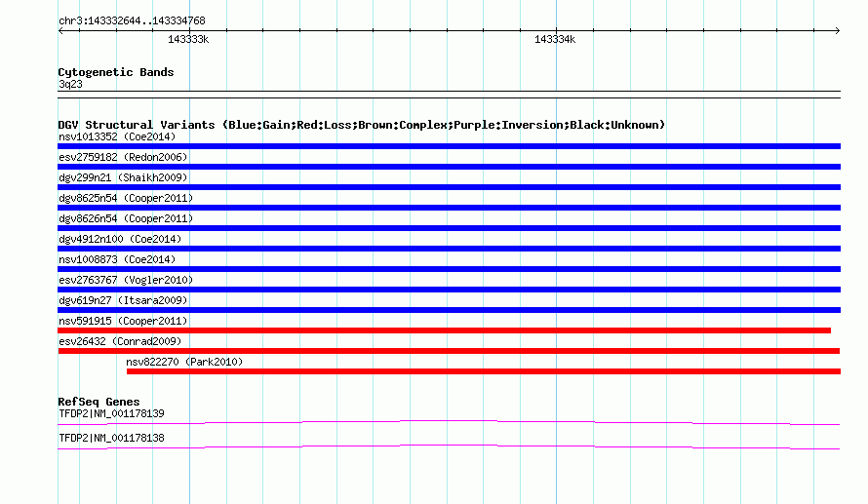868x504 pixels.
Task: Click the TFDP2 NM_001178138 magenta gene line
Action: click(449, 447)
